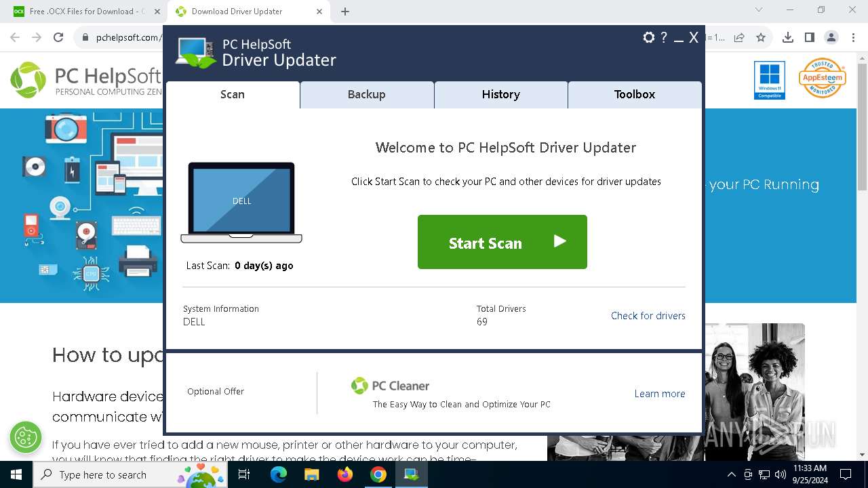View site information for pchelpsoft.com
This screenshot has width=868, height=488.
(x=85, y=38)
